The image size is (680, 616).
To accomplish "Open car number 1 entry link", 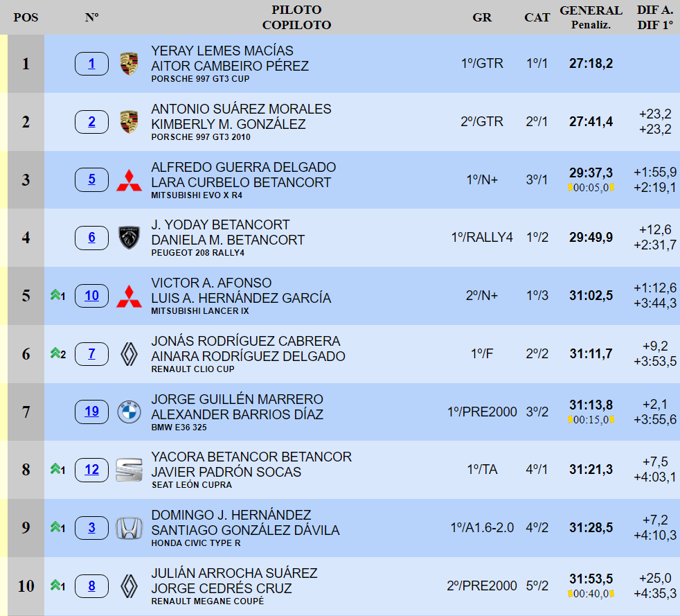I will 91,64.
